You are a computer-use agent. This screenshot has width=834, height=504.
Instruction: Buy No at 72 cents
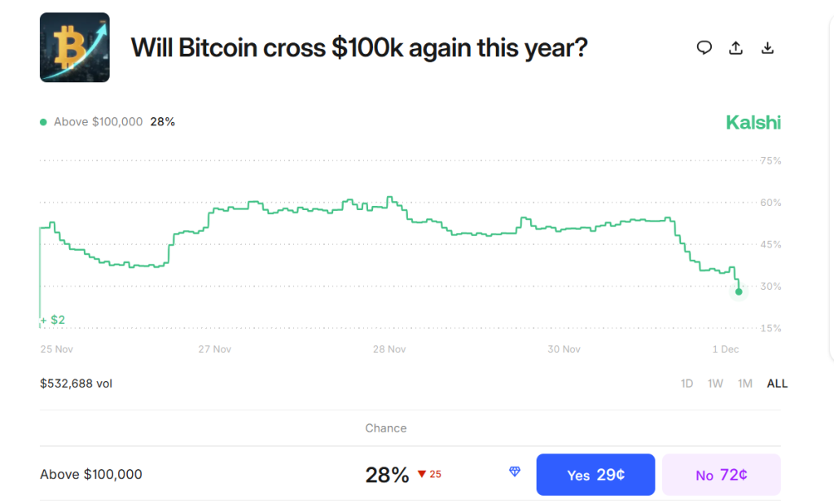tap(721, 474)
